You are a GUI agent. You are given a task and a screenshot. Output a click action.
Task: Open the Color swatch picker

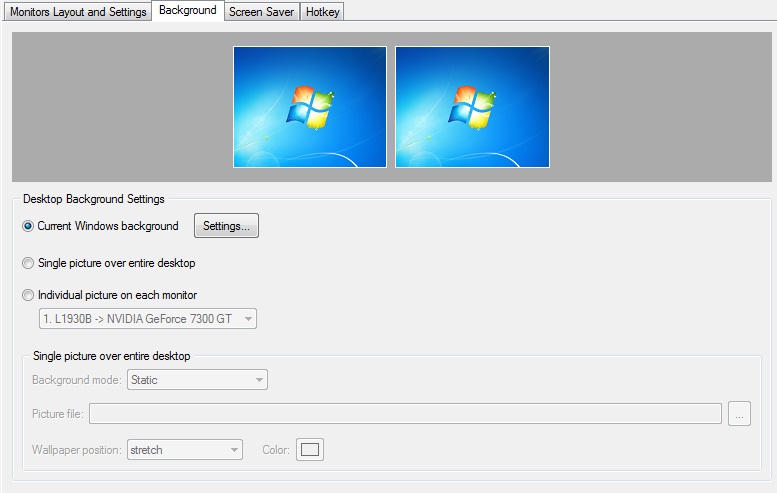tap(310, 449)
